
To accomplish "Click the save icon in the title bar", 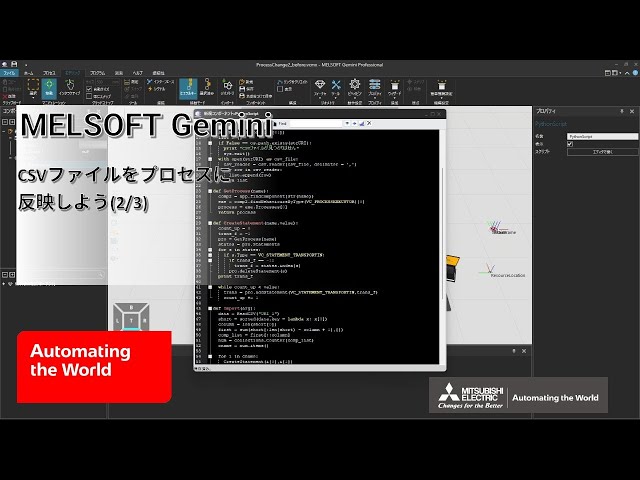I will [14, 64].
